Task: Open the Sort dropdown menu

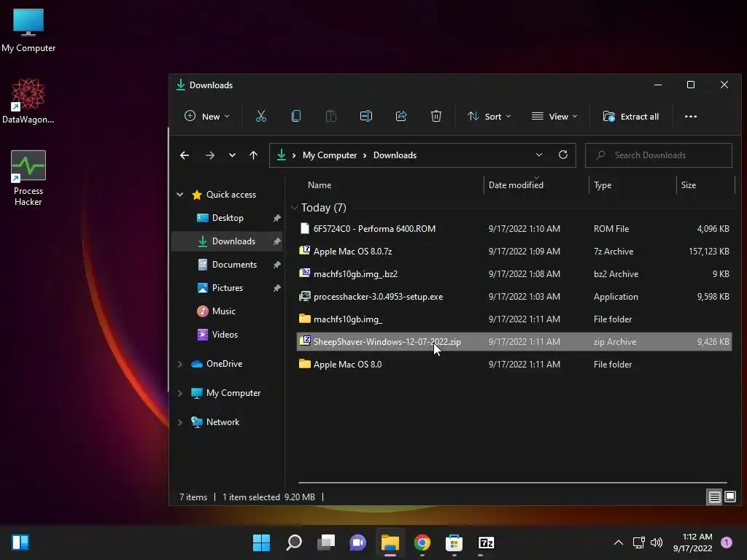Action: point(489,117)
